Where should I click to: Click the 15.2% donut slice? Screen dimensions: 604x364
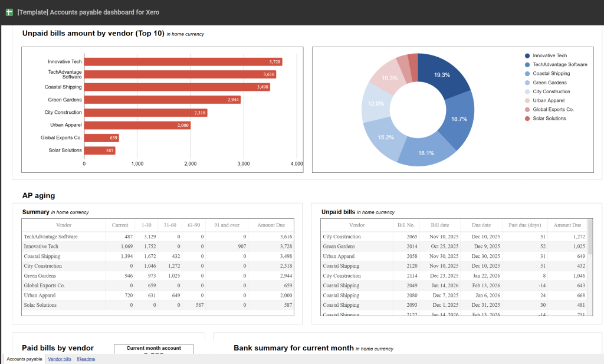tap(386, 137)
